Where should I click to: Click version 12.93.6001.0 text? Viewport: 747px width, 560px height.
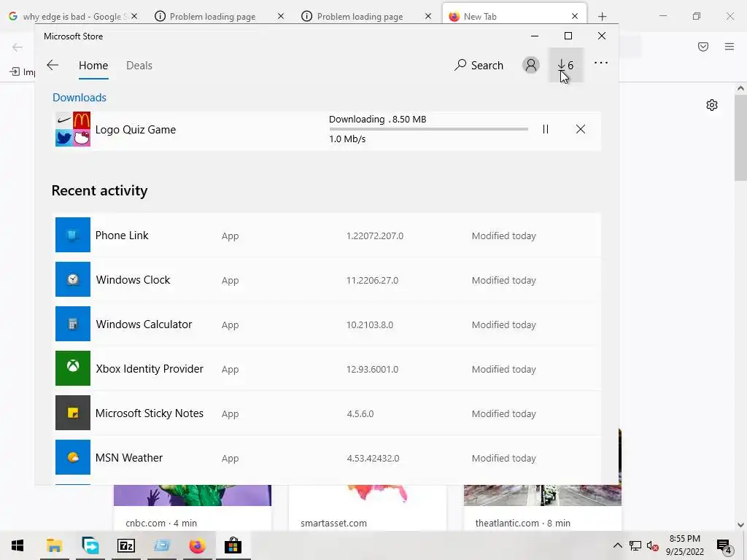point(372,370)
